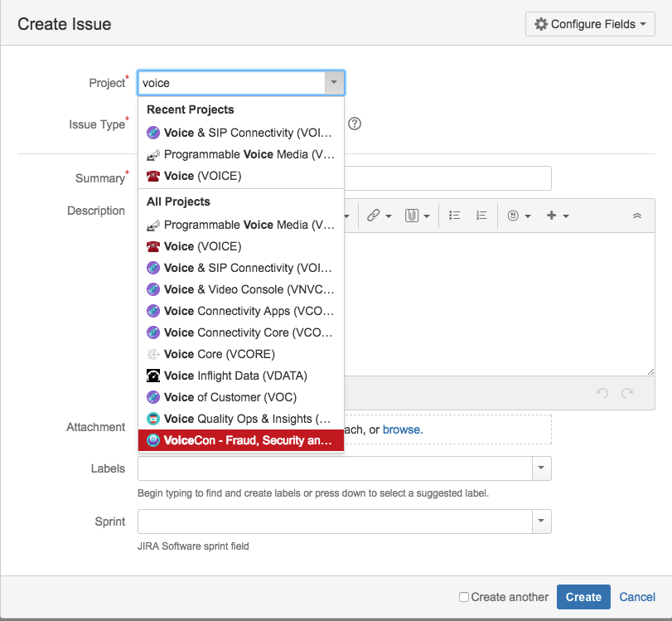Open the Configure Fields menu
Screen dimensions: 672x621
click(590, 24)
